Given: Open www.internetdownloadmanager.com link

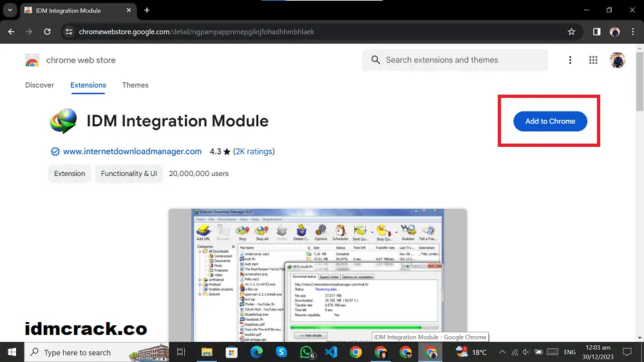Looking at the screenshot, I should 132,151.
